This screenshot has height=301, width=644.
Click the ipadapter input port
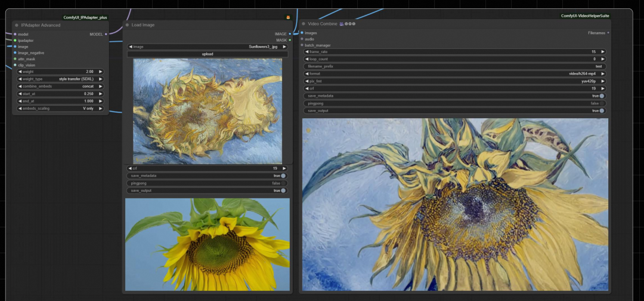click(x=15, y=40)
